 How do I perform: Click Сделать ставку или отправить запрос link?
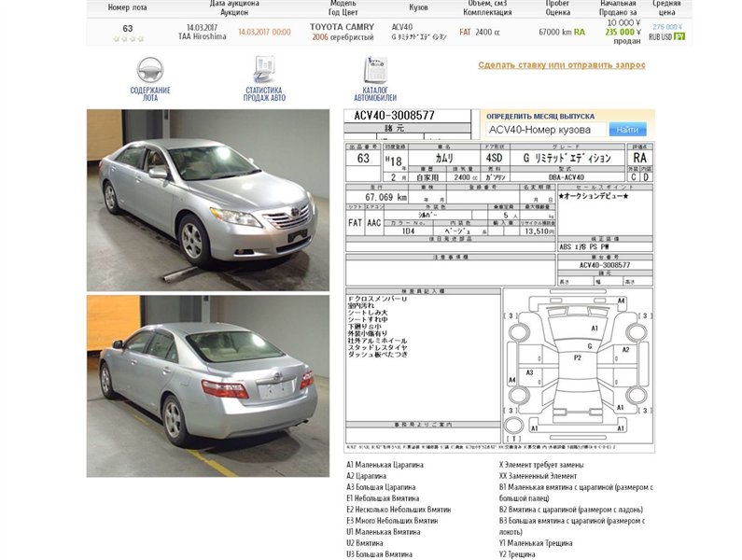pos(562,64)
